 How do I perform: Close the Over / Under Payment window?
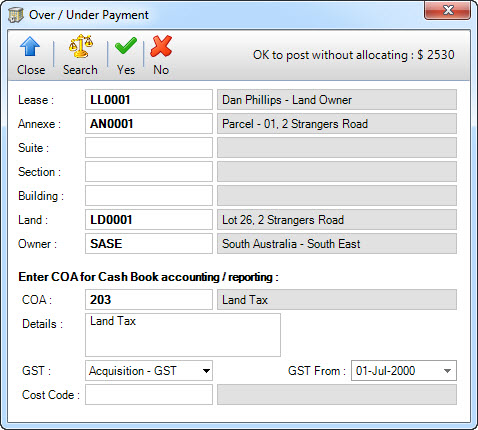pyautogui.click(x=447, y=10)
